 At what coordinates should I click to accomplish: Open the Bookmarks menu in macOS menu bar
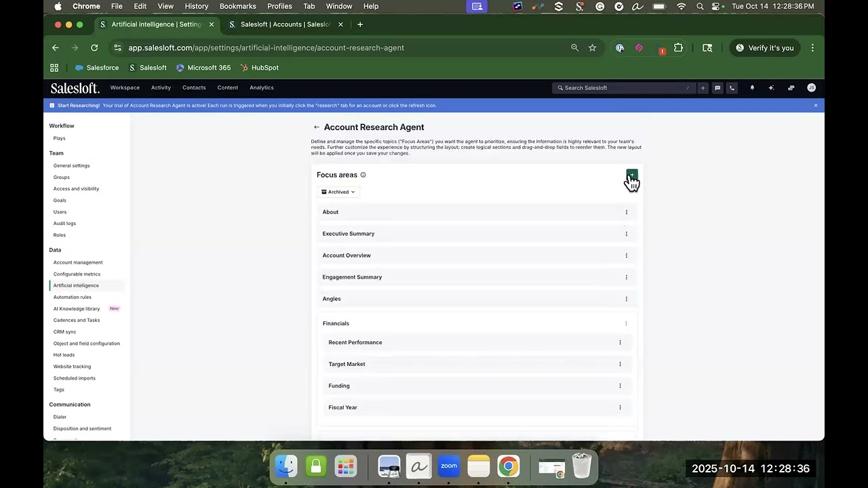(237, 6)
